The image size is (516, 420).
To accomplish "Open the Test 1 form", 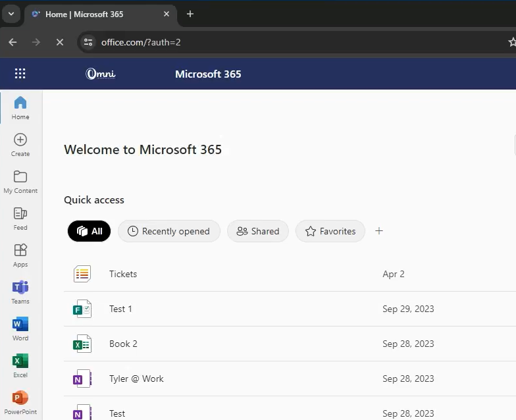I will point(120,309).
